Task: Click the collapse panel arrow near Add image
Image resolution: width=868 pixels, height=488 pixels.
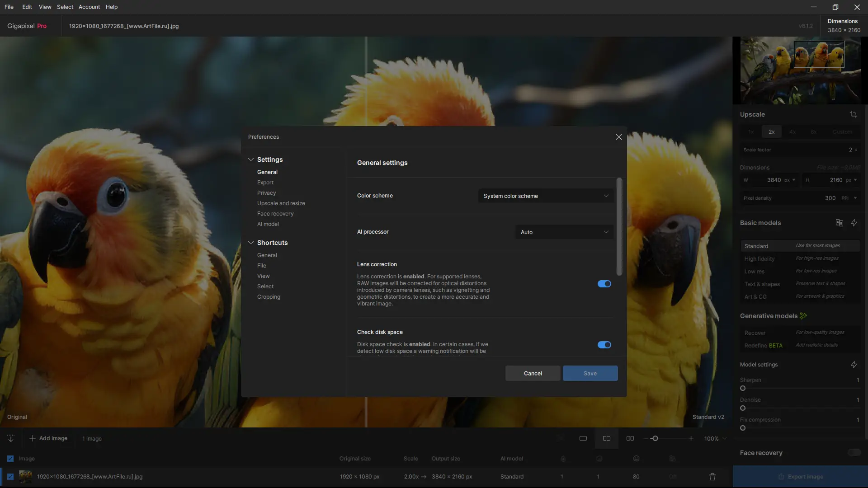Action: 11,438
